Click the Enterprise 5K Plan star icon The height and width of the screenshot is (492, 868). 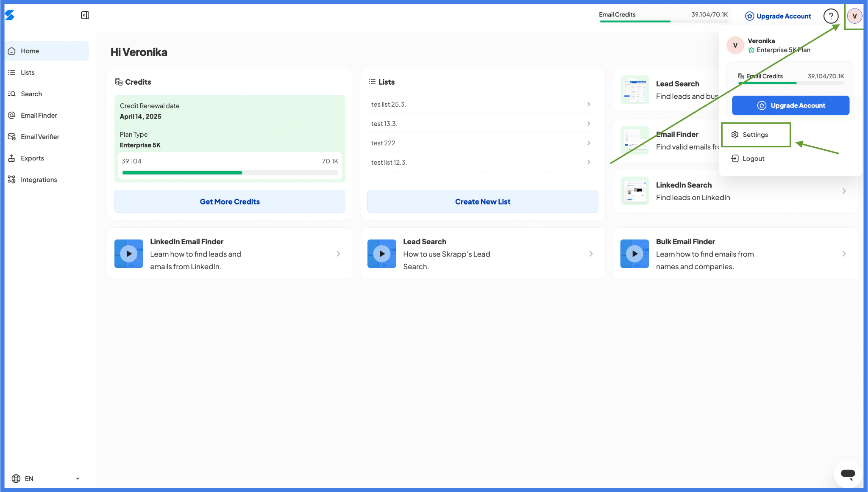[751, 50]
